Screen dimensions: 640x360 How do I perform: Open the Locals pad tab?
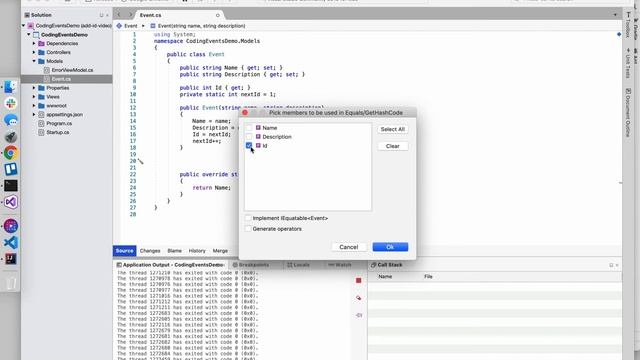tap(298, 265)
